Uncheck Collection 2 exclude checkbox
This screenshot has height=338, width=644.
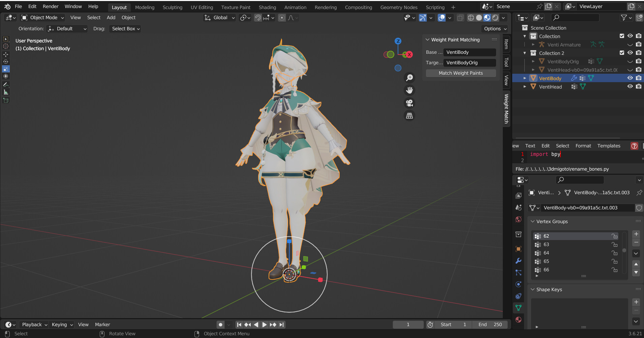tap(622, 53)
